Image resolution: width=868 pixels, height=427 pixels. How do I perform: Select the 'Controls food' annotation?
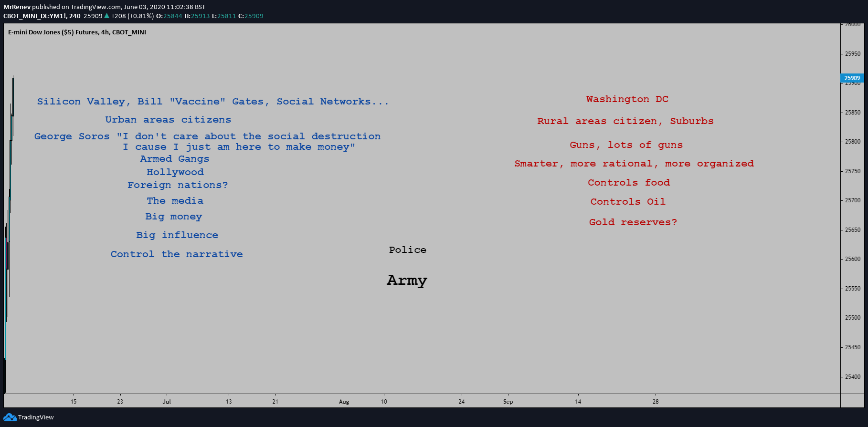pos(629,183)
